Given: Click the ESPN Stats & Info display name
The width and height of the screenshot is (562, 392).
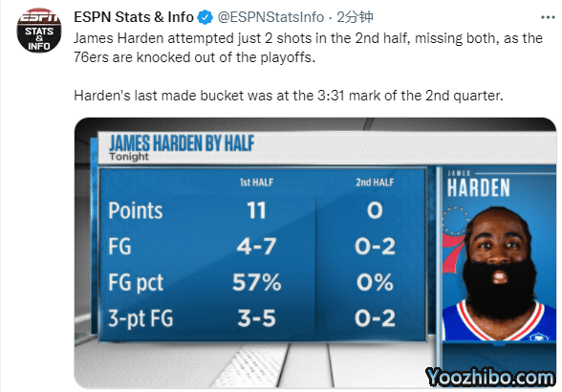Looking at the screenshot, I should 134,17.
